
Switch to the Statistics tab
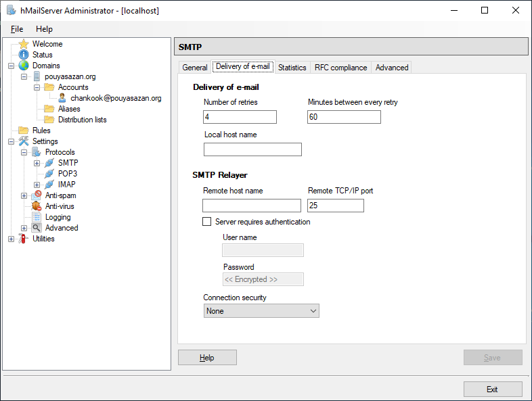click(x=292, y=68)
